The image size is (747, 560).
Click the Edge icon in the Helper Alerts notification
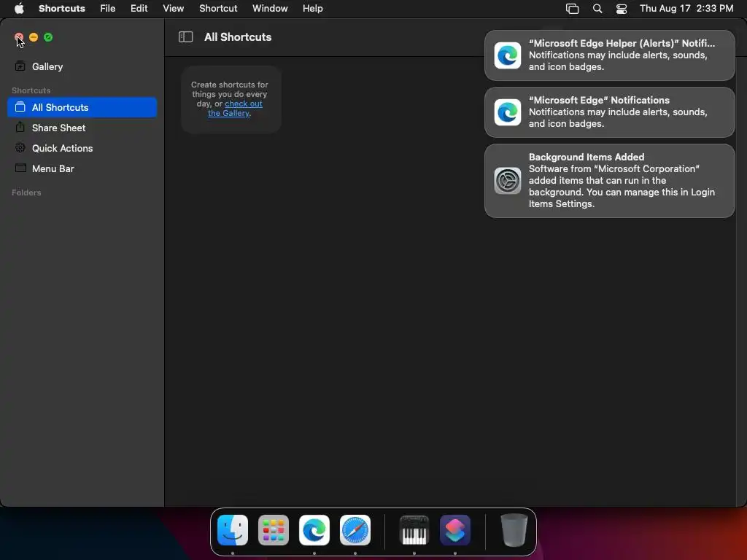[x=508, y=55]
